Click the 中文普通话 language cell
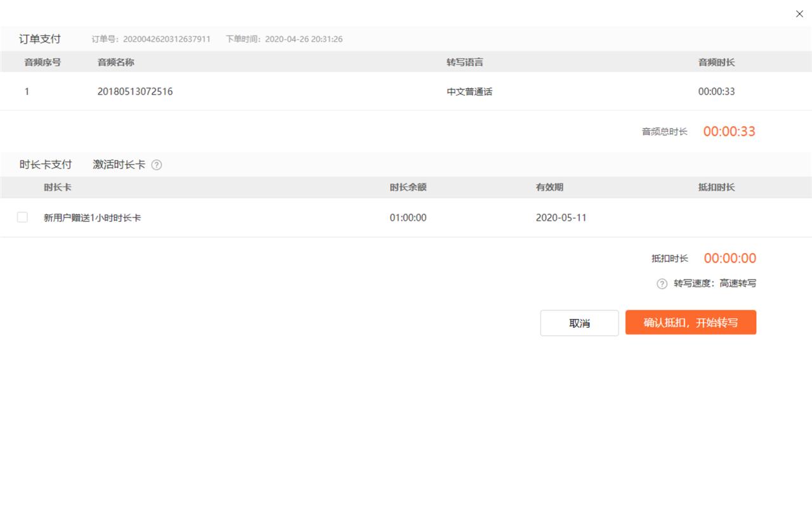 [469, 91]
